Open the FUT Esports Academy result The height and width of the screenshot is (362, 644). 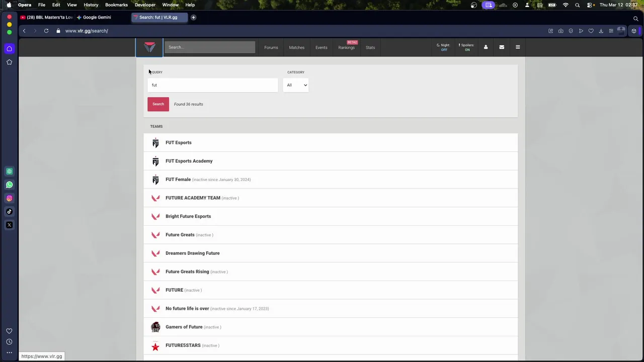331,161
